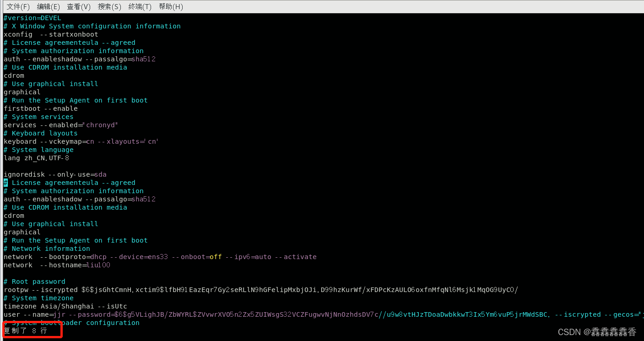644x341 pixels.
Task: Open the 终端(T) menu
Action: click(140, 6)
